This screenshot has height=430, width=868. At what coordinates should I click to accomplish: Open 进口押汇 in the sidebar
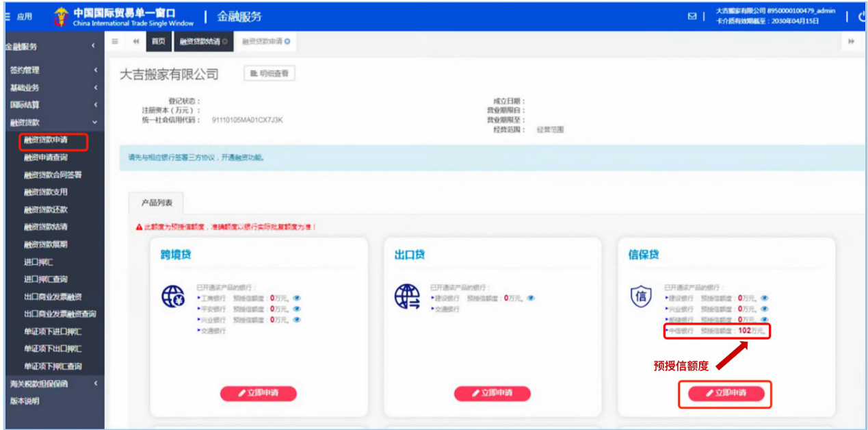coord(38,262)
